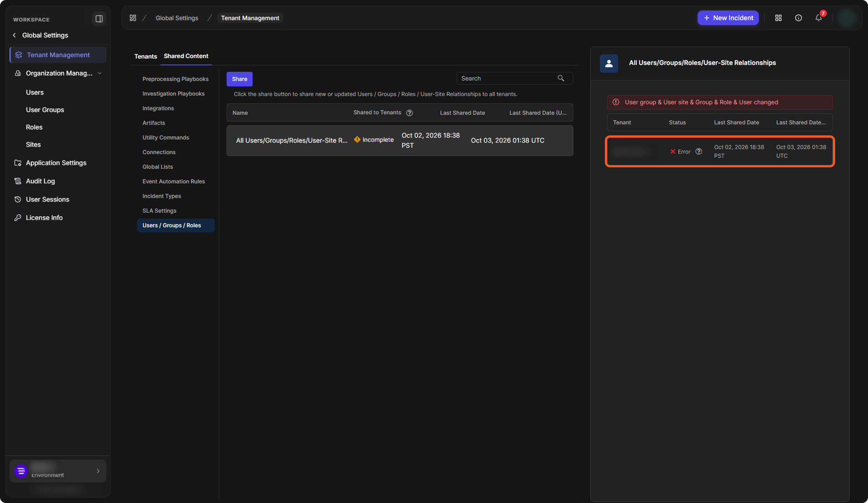Click the Error status X icon

pos(672,152)
